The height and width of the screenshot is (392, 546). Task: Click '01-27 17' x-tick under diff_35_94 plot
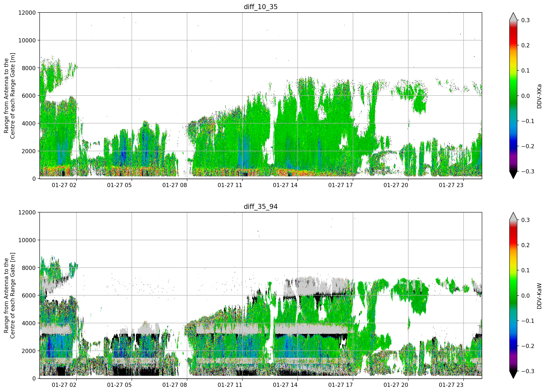point(341,385)
